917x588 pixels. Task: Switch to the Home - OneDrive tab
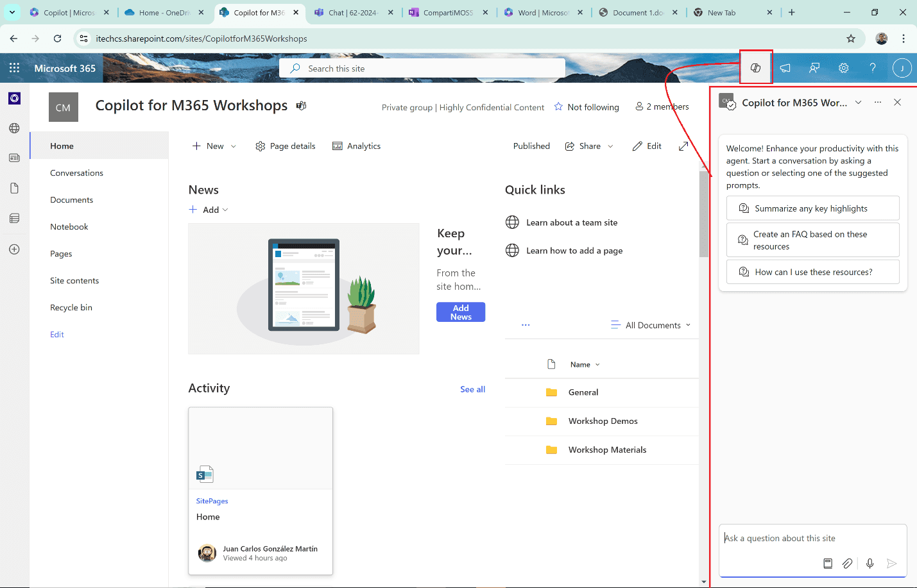tap(164, 12)
